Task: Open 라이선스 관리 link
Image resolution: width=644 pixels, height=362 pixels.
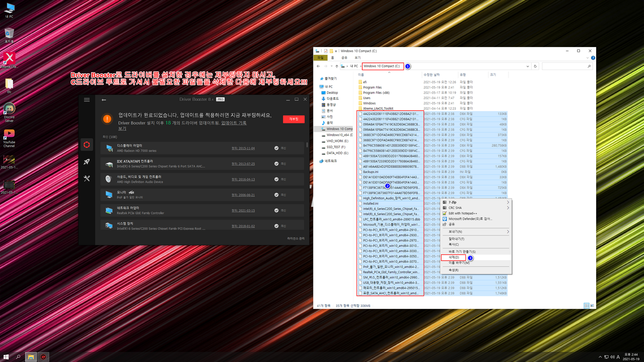Action: 296,238
